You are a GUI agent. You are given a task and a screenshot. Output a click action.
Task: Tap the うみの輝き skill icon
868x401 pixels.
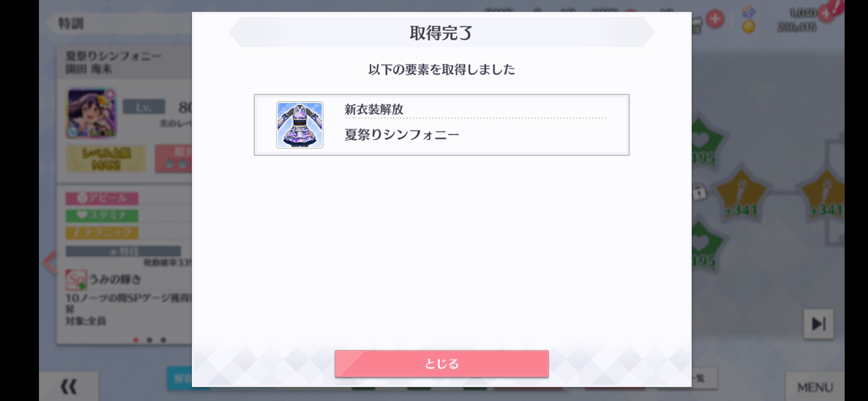[76, 280]
